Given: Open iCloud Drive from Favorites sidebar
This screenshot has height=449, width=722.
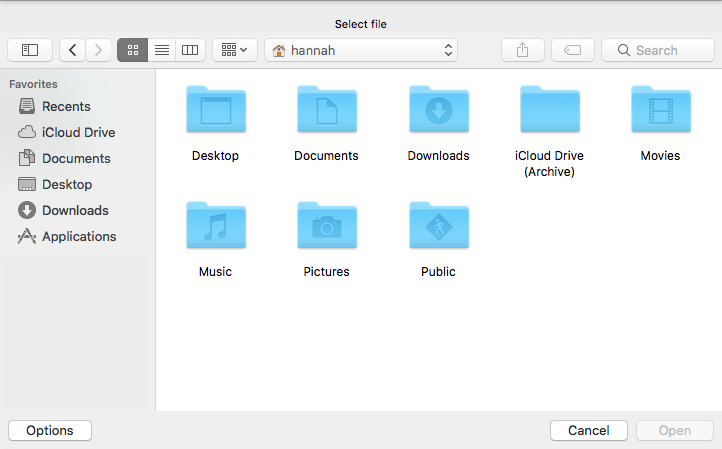Looking at the screenshot, I should pyautogui.click(x=77, y=132).
